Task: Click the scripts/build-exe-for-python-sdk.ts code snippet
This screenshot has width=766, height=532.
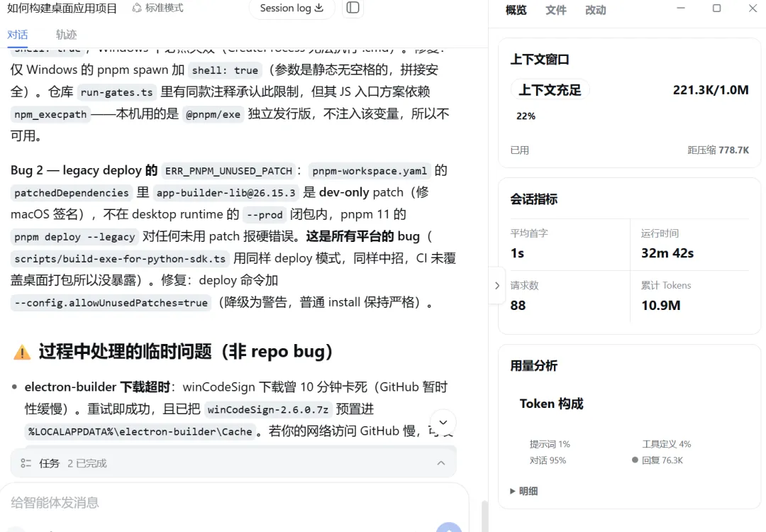Action: [120, 259]
